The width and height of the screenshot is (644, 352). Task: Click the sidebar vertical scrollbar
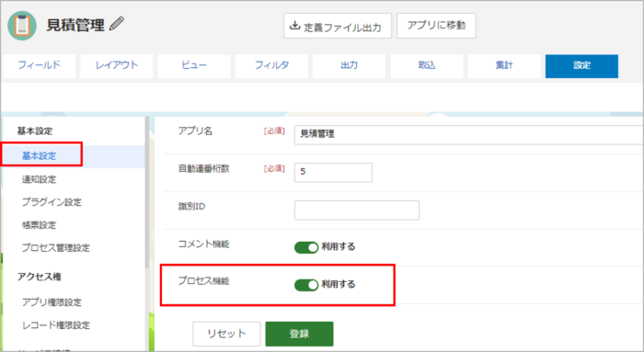[146, 193]
